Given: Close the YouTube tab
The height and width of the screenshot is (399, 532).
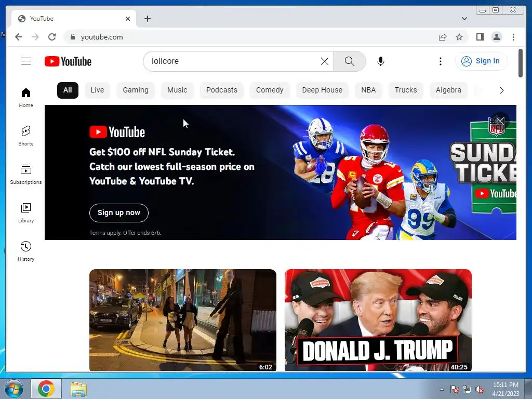Looking at the screenshot, I should pos(128,19).
